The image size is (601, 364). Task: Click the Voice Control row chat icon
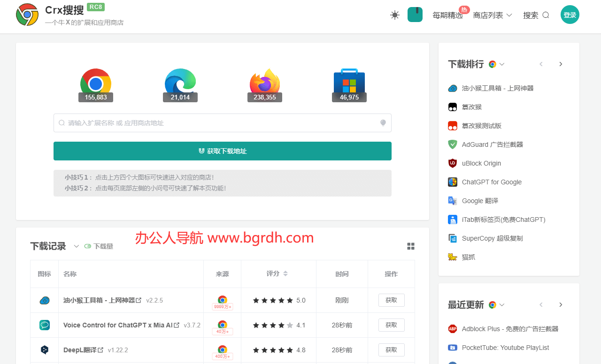point(45,325)
